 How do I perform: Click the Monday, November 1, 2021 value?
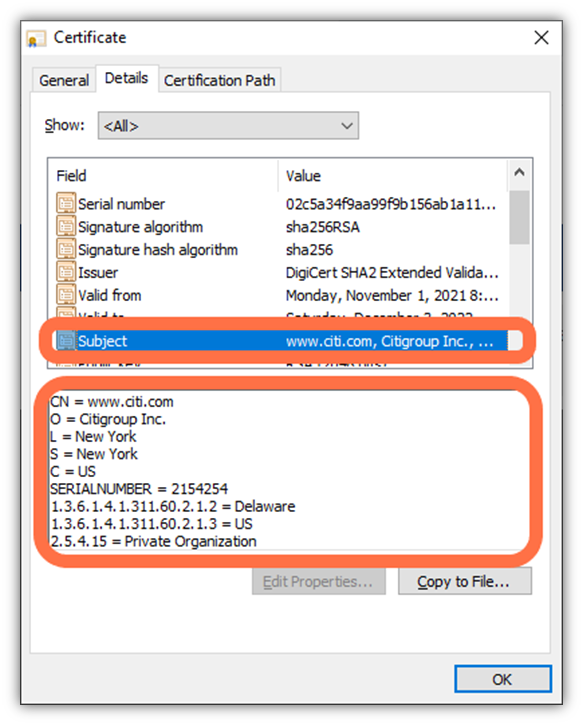[392, 295]
